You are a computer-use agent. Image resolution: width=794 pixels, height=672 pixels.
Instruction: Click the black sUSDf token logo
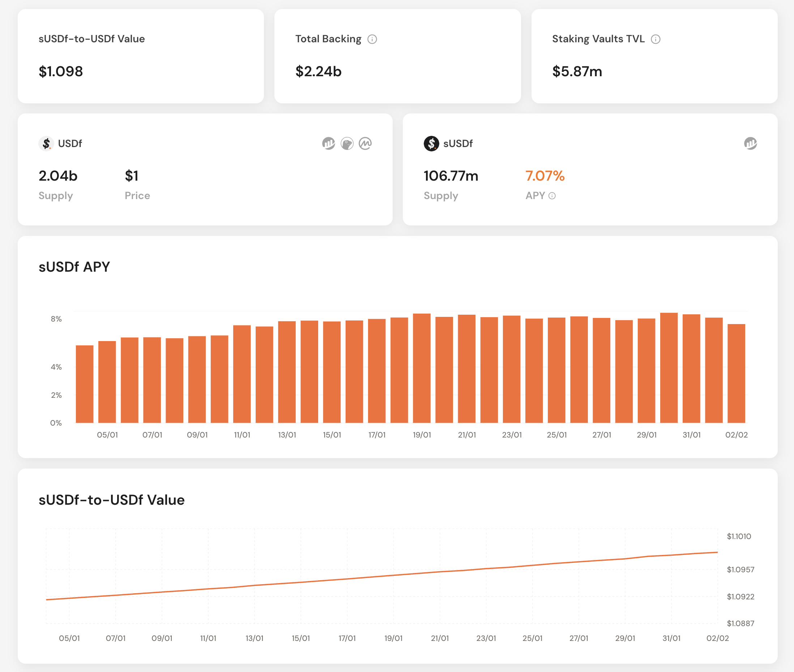431,144
